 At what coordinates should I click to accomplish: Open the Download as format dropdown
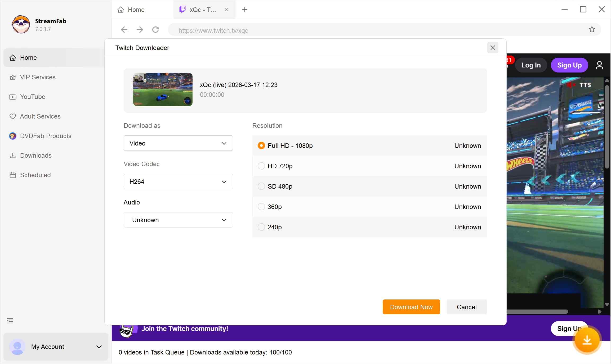[178, 143]
